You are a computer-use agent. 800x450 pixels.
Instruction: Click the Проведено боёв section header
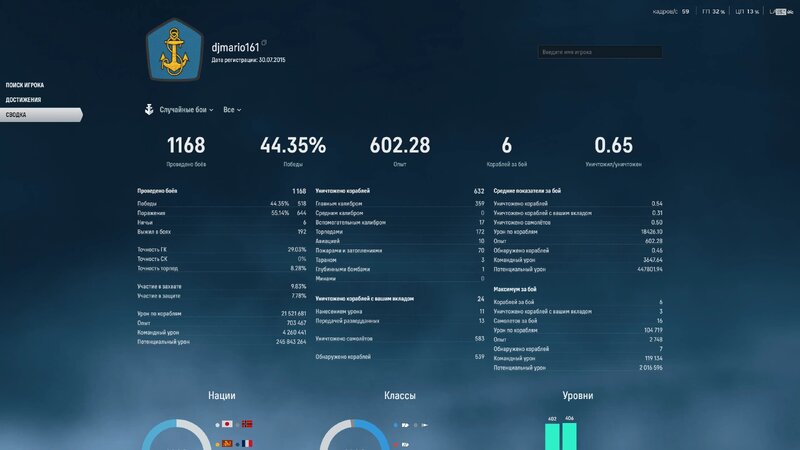pos(157,191)
